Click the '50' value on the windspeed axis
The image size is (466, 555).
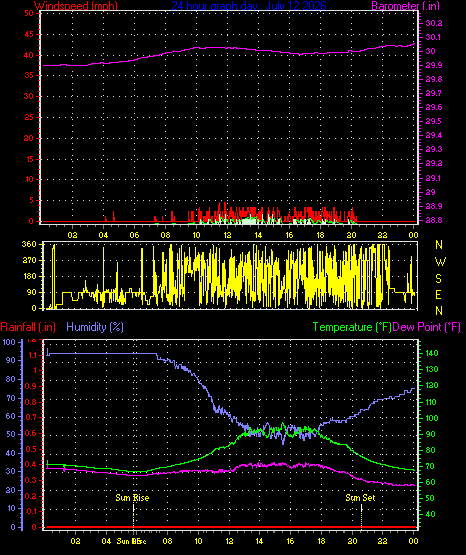click(29, 13)
